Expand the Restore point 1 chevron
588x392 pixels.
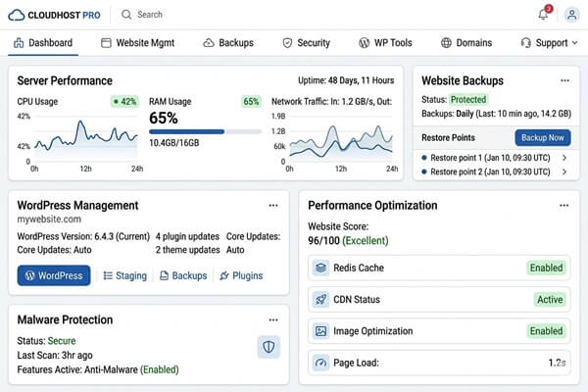point(564,158)
